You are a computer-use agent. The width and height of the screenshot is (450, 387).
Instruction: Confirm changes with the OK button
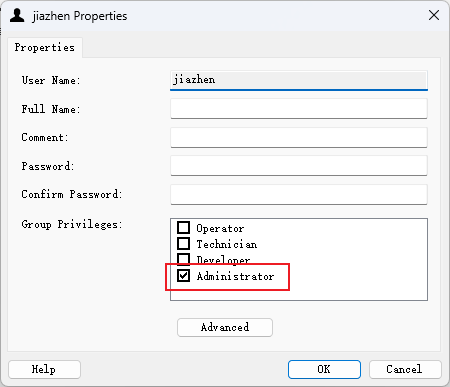(324, 369)
